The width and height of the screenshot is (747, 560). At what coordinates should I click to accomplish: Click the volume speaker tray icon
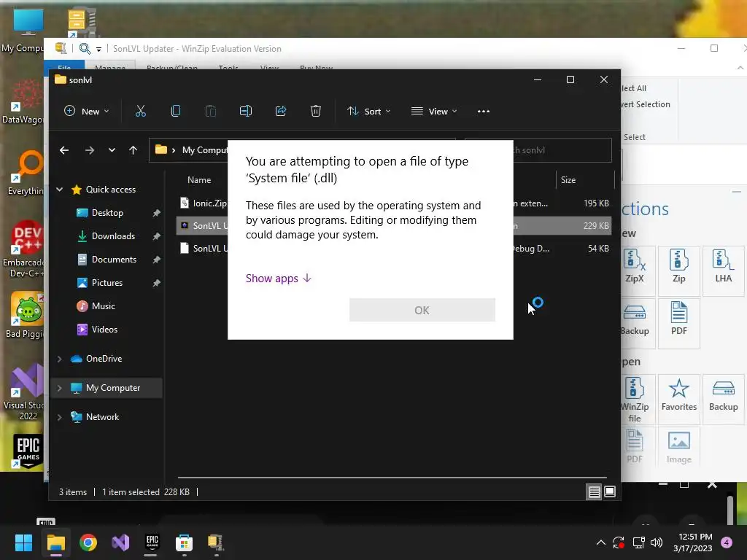tap(657, 542)
